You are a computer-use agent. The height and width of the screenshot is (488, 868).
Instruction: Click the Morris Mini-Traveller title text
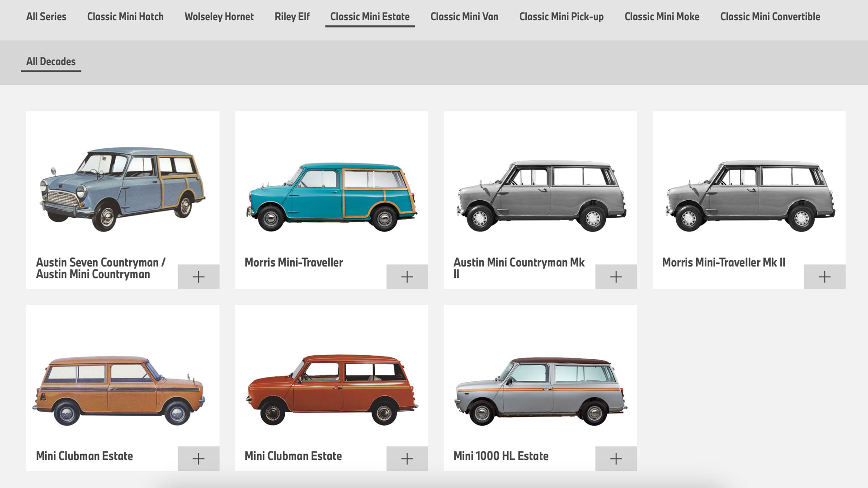[x=294, y=263]
